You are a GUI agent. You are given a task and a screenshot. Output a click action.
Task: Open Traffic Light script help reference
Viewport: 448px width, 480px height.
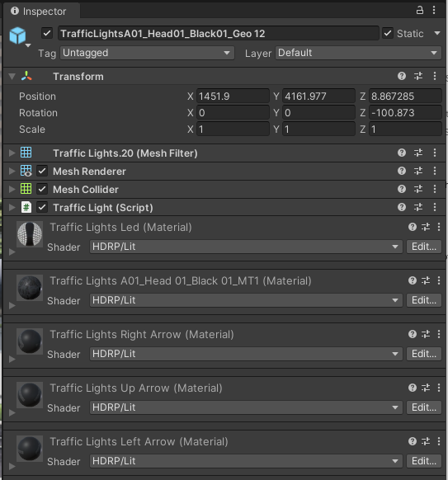pos(402,207)
